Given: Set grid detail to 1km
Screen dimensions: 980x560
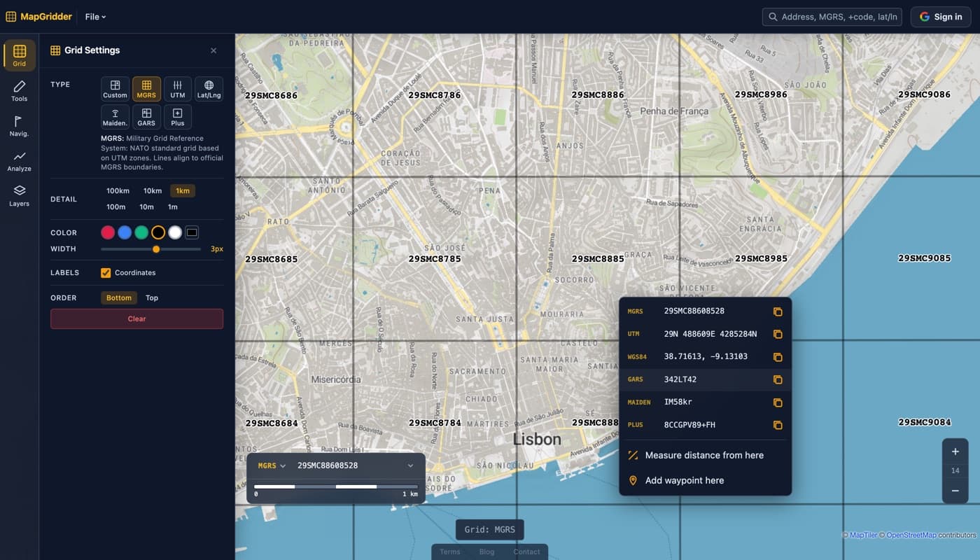Looking at the screenshot, I should tap(183, 190).
